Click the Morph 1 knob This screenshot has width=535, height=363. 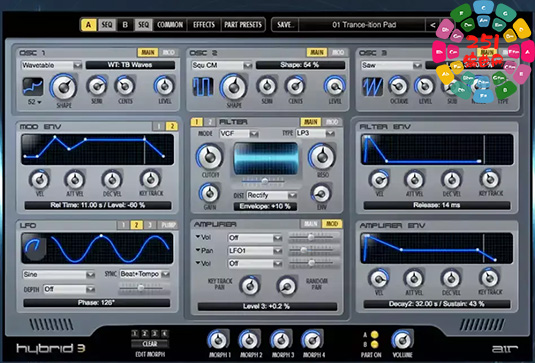(x=218, y=340)
